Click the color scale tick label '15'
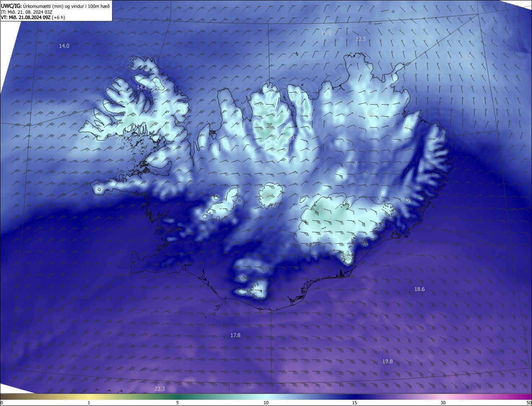The height and width of the screenshot is (406, 532). pyautogui.click(x=355, y=403)
